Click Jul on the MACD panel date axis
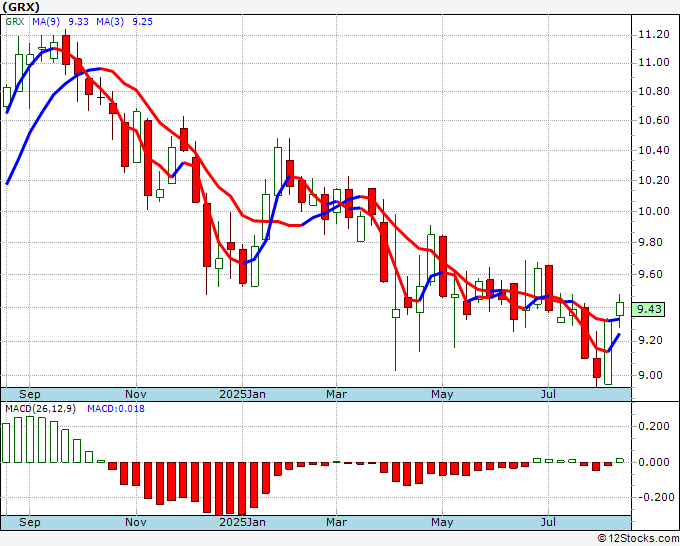 pos(549,522)
